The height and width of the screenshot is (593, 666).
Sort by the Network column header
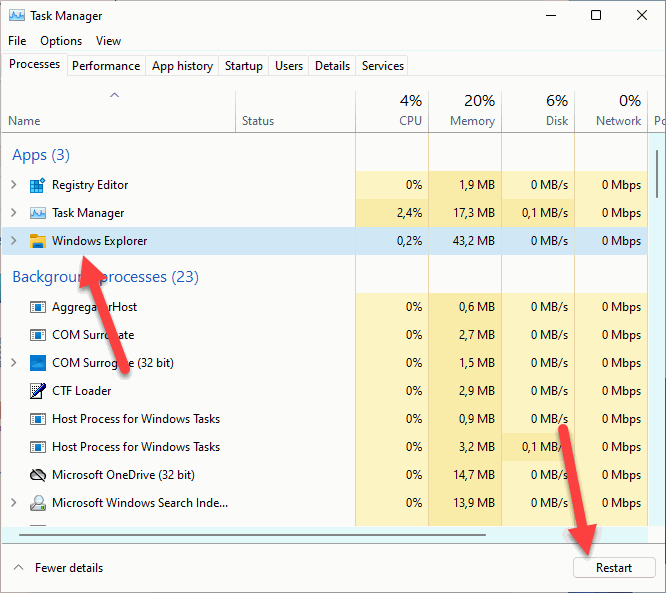tap(611, 111)
